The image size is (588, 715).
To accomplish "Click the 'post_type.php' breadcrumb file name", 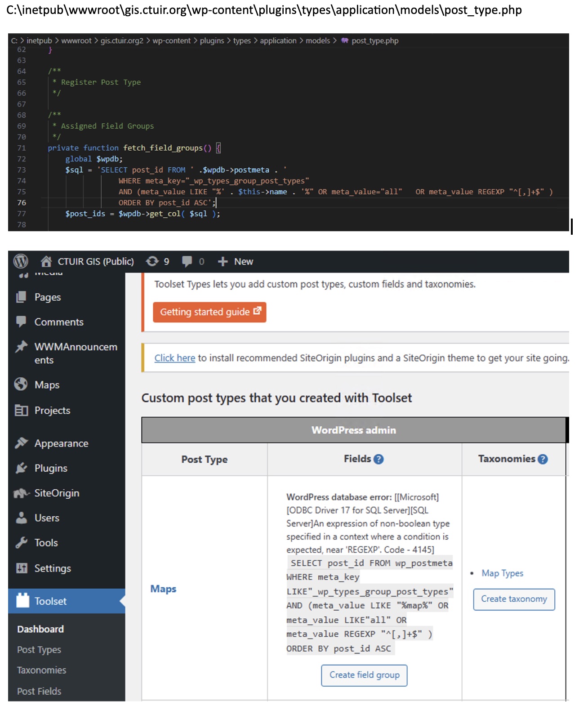I will pyautogui.click(x=375, y=40).
